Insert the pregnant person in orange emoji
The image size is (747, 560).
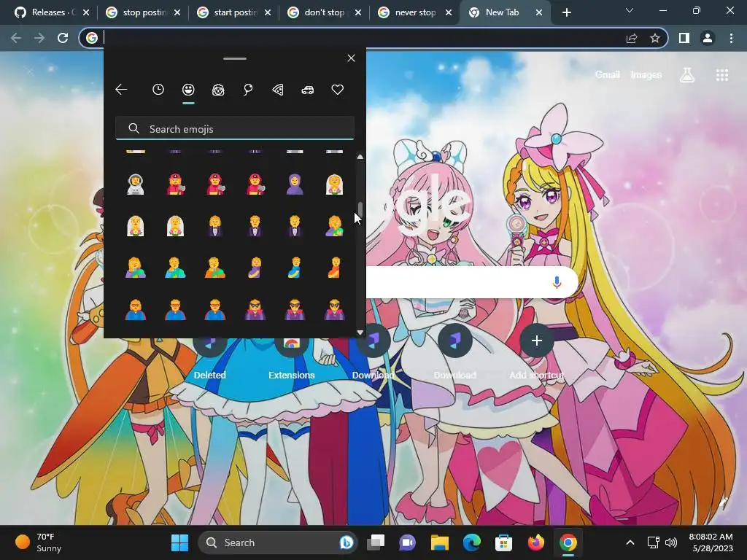[x=334, y=268]
